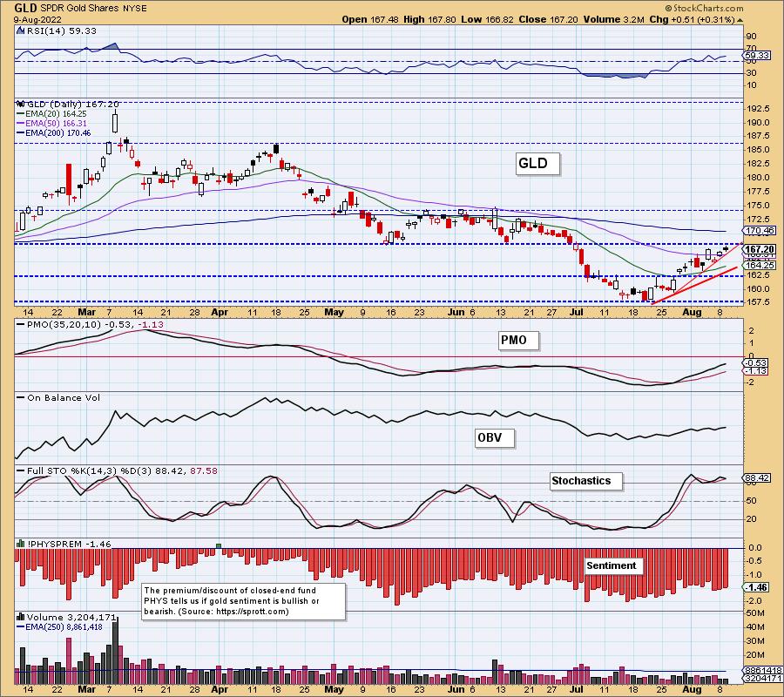Screen dimensions: 784x697
Task: Click the 167.20 last price tag
Action: 760,249
